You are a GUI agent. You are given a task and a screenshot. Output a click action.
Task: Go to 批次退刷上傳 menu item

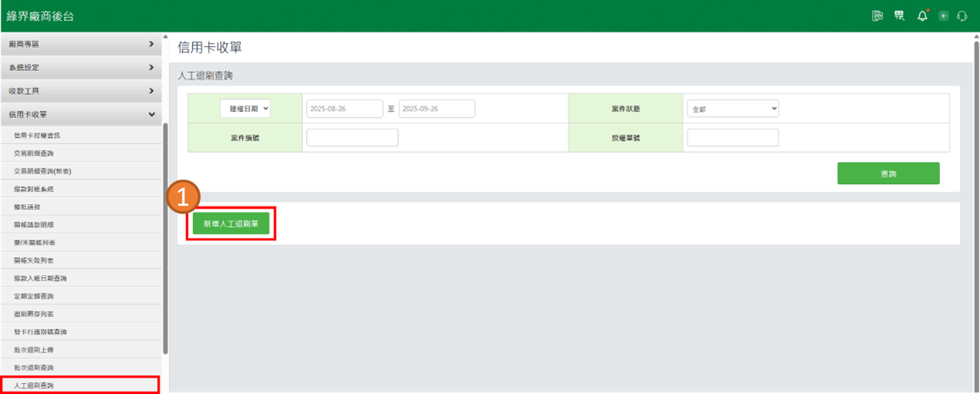click(34, 349)
